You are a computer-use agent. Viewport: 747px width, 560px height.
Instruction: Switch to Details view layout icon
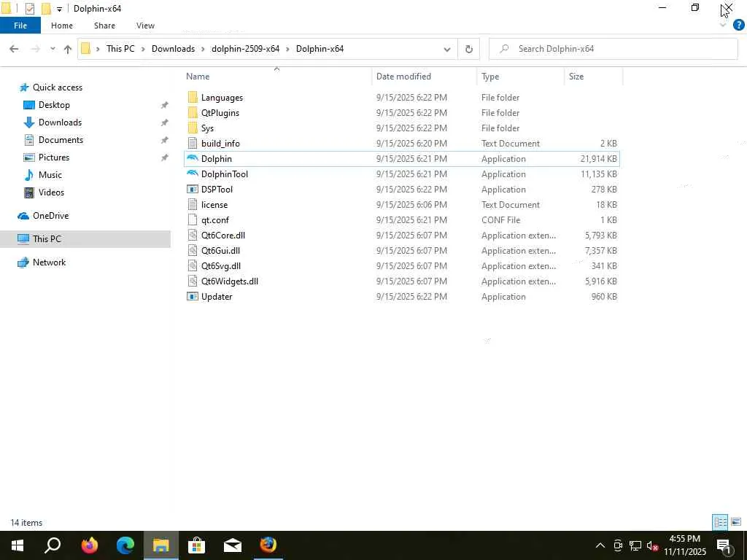click(x=720, y=522)
